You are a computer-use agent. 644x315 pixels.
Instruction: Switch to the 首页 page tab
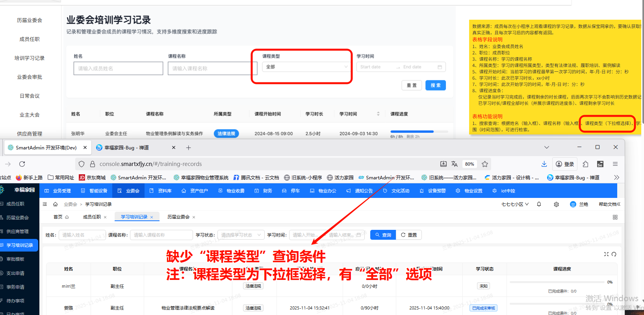click(61, 217)
